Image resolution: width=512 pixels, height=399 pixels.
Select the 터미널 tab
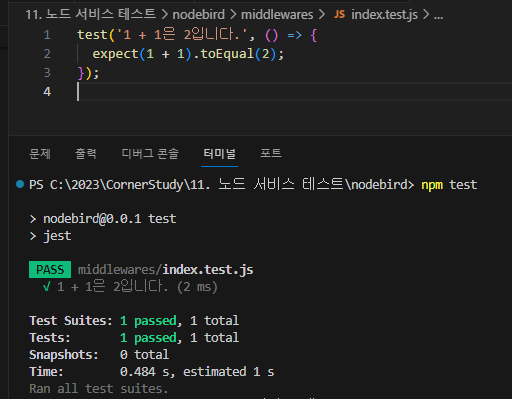tap(220, 154)
